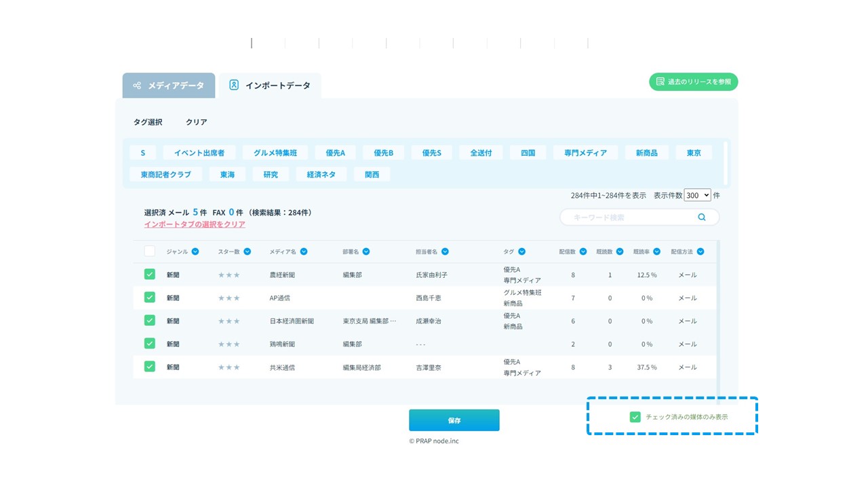Select the インポートデータ tab
Viewport: 868px width, 488px height.
click(270, 85)
